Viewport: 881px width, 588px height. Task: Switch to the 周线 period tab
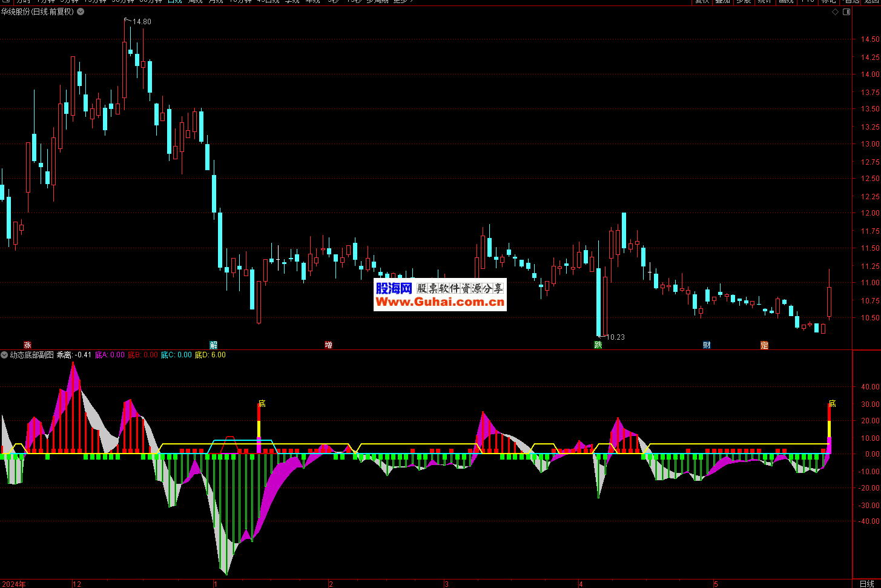click(x=195, y=2)
